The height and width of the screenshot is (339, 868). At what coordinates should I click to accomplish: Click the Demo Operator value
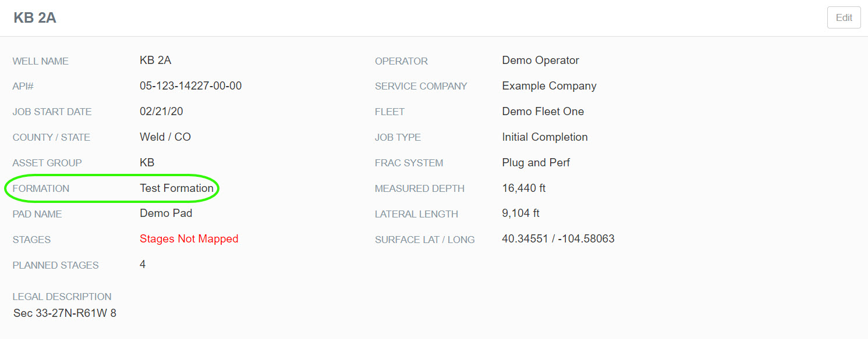click(x=540, y=60)
